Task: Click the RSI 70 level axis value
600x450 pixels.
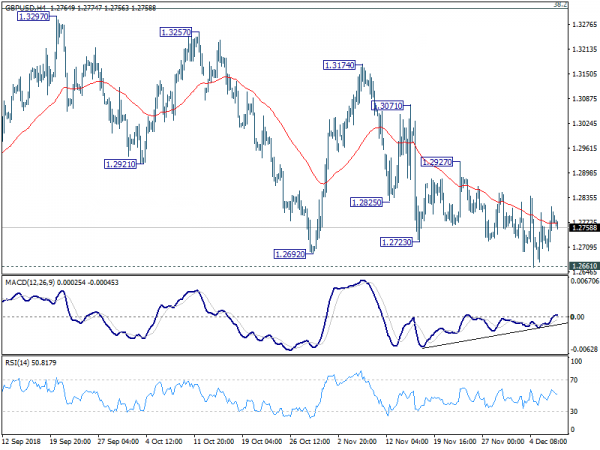Action: (x=575, y=381)
